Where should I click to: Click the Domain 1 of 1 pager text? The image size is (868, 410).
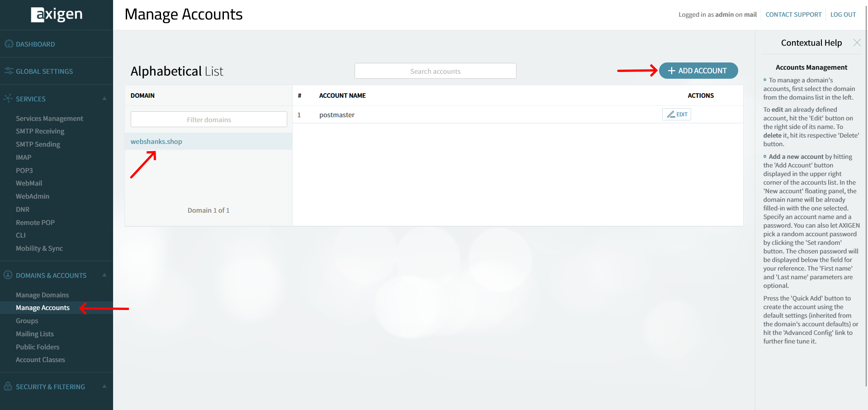[209, 210]
